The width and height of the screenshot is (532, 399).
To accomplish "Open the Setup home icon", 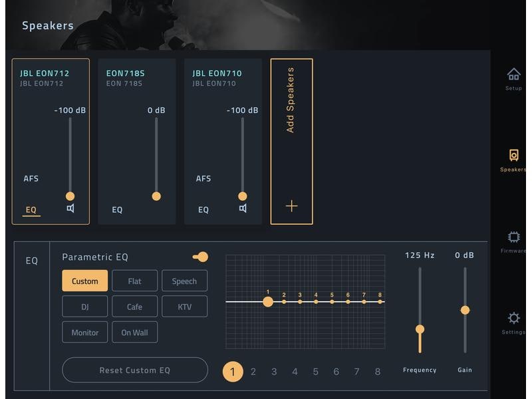I will coord(513,74).
